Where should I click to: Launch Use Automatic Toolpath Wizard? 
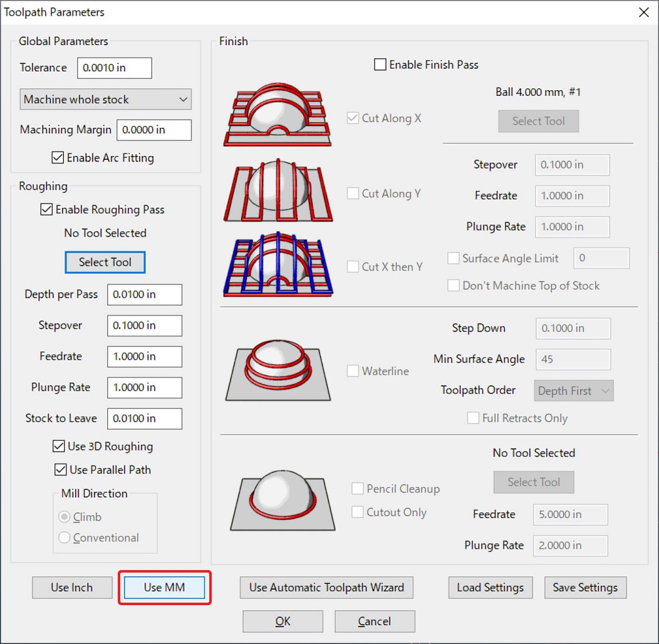326,588
